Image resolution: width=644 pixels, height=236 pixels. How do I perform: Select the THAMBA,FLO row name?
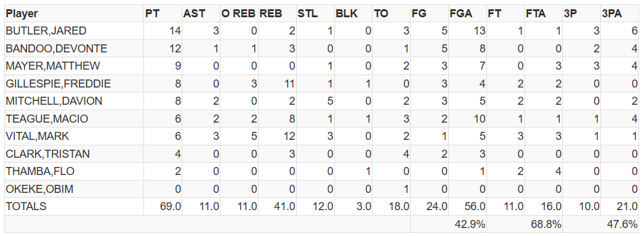pos(74,171)
